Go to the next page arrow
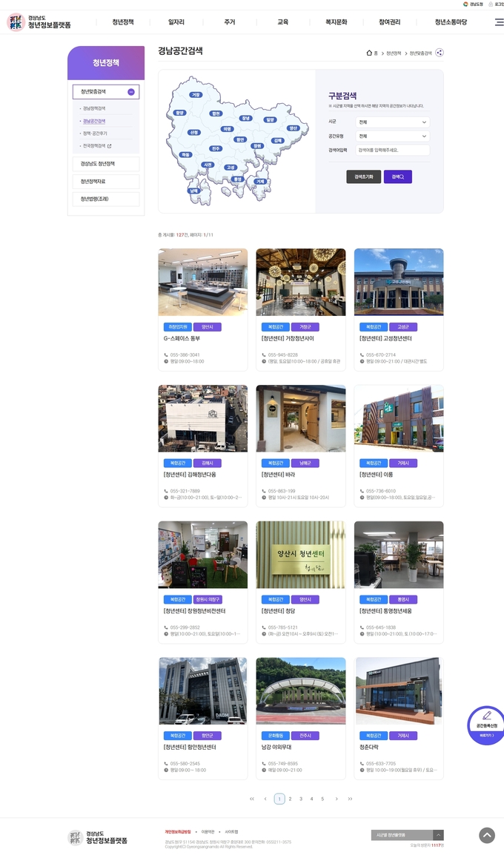 [x=336, y=799]
